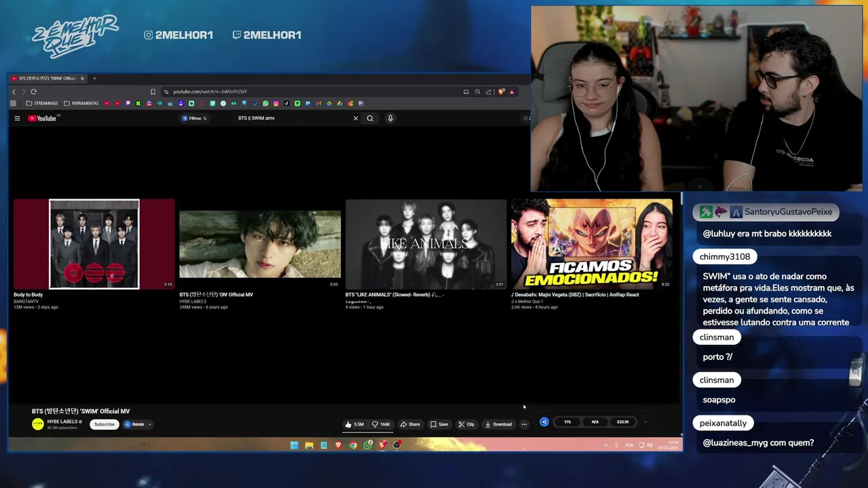868x488 pixels.
Task: Open the Google Drive bookmark shortcut
Action: [x=329, y=103]
